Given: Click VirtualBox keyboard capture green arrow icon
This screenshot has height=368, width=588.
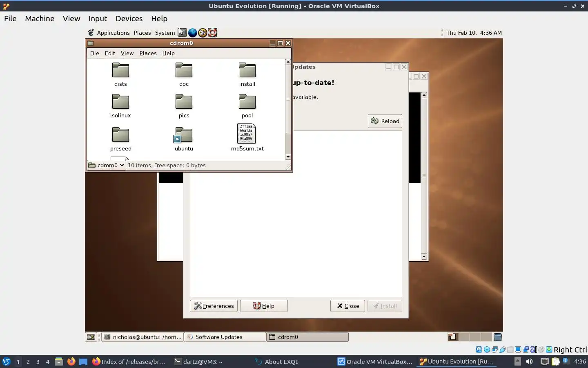Looking at the screenshot, I should pos(549,350).
